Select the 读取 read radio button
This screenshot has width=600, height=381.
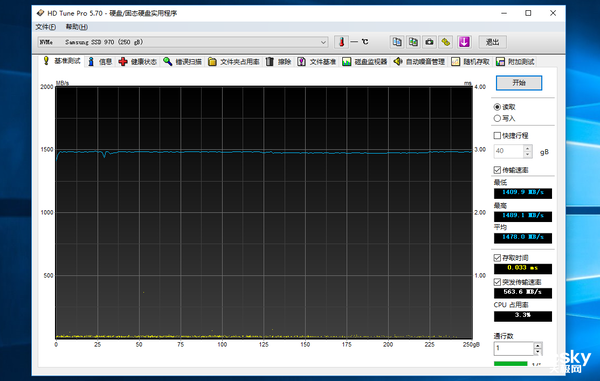click(497, 107)
